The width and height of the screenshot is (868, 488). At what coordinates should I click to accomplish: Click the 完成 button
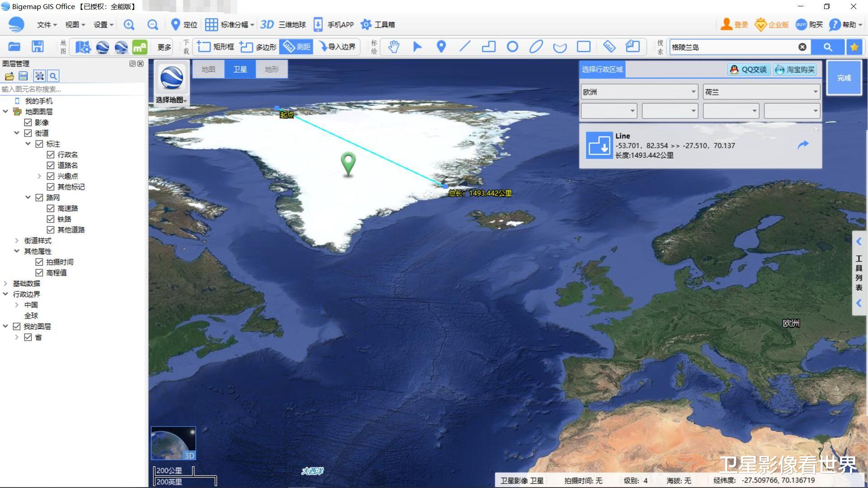coord(844,78)
